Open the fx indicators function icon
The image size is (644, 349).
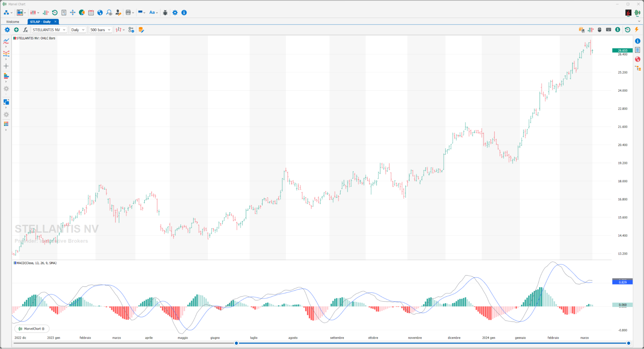(x=25, y=30)
